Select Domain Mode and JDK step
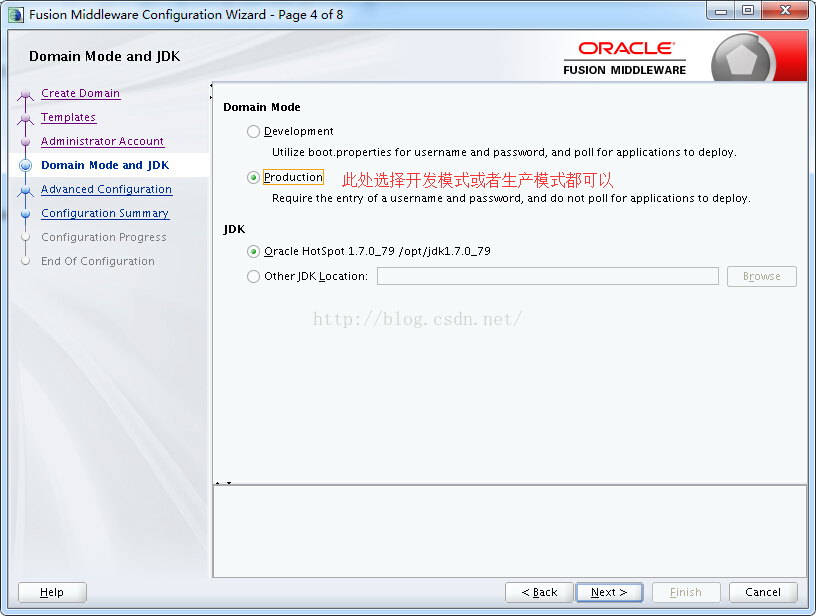The width and height of the screenshot is (816, 616). click(105, 165)
